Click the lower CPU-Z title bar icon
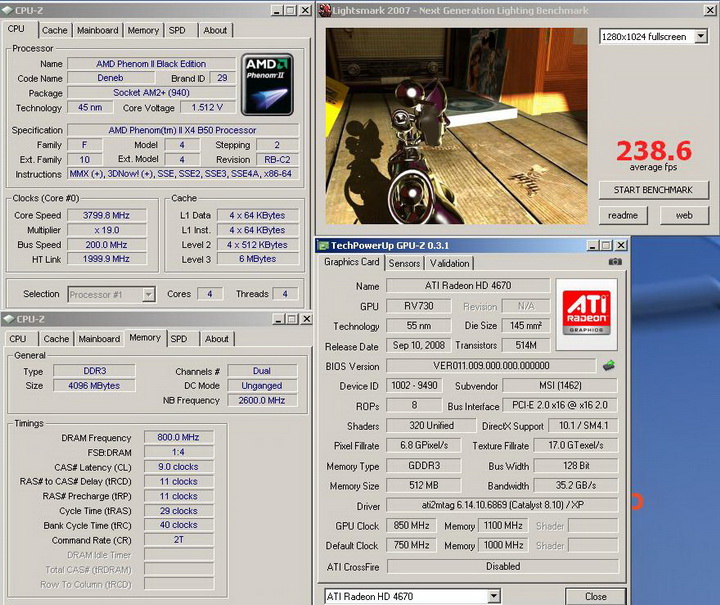 [x=9, y=319]
